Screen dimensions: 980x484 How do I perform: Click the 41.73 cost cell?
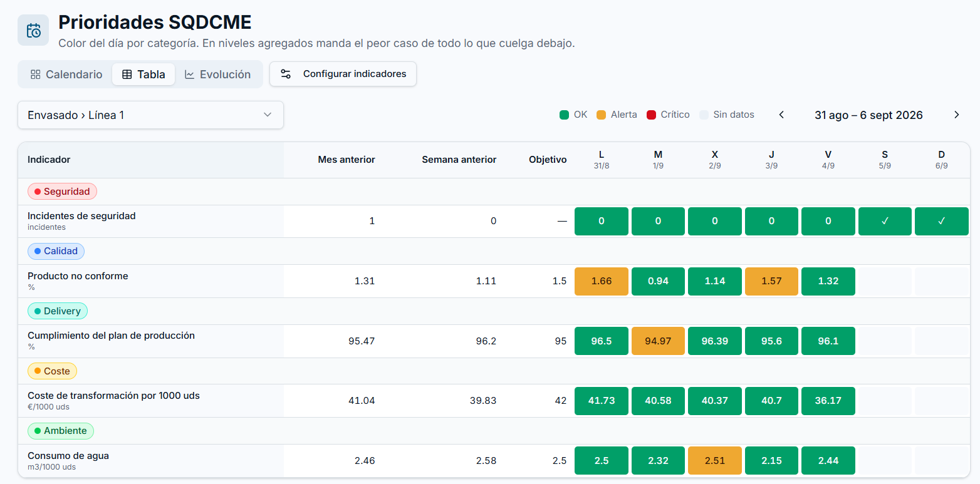point(602,401)
